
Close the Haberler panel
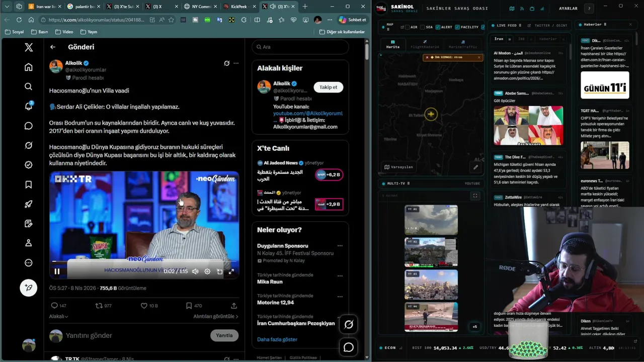click(630, 25)
